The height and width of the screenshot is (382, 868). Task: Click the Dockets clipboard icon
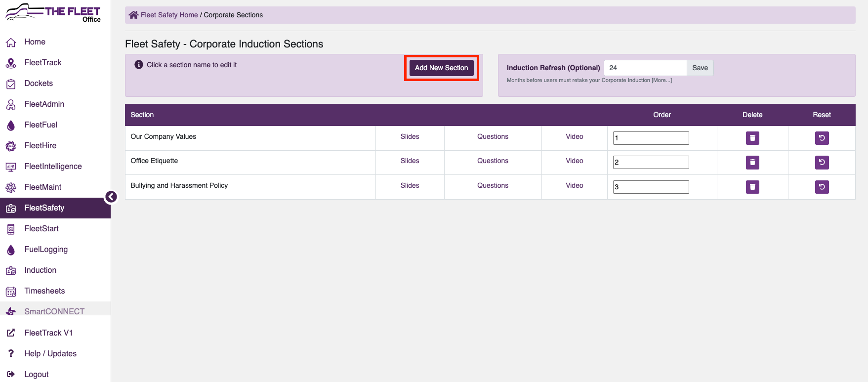(11, 84)
